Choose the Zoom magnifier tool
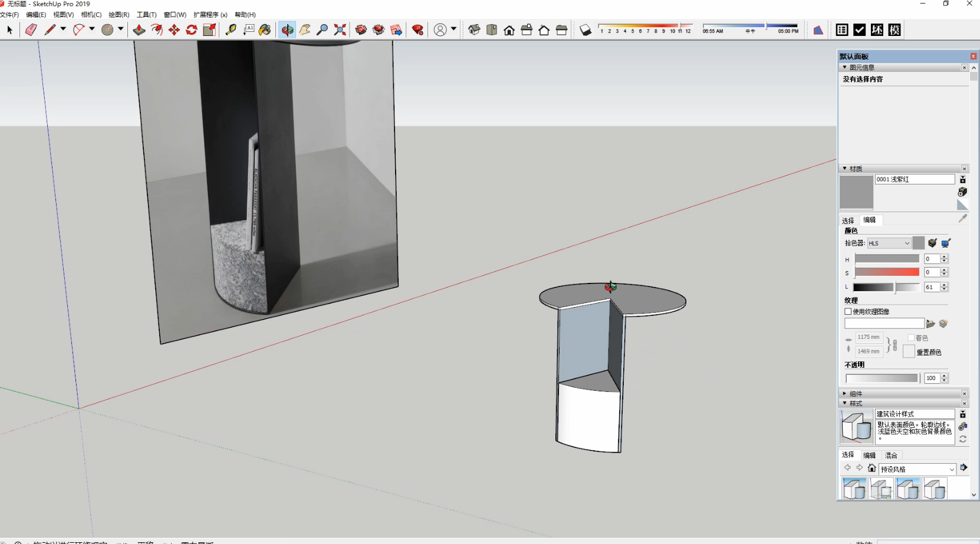Viewport: 980px width, 544px height. coord(322,29)
